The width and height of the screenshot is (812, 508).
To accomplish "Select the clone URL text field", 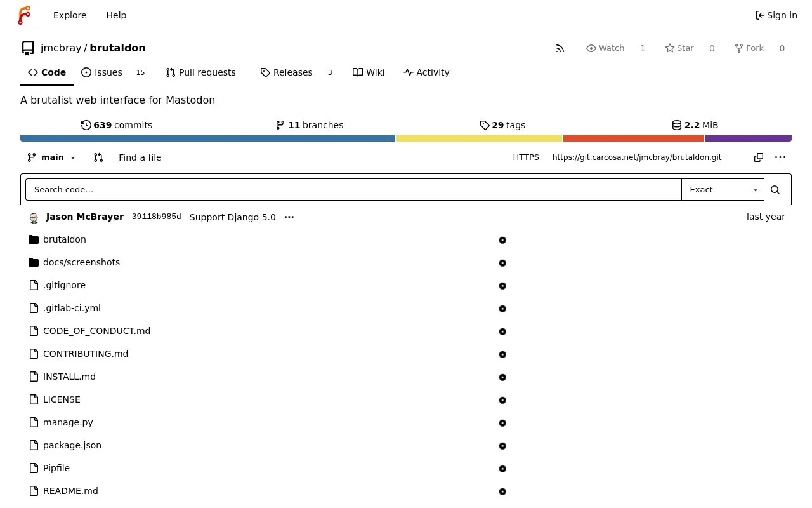I will (x=648, y=157).
